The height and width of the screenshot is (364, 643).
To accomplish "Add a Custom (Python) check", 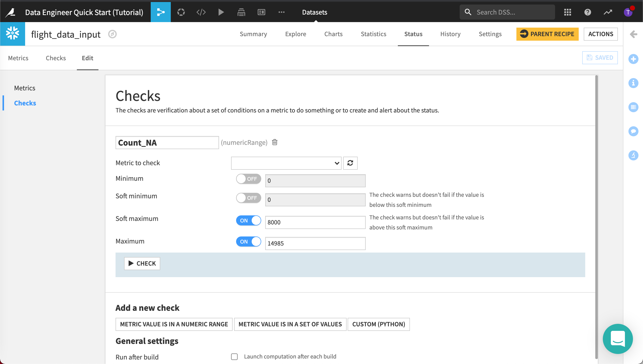I will [379, 324].
